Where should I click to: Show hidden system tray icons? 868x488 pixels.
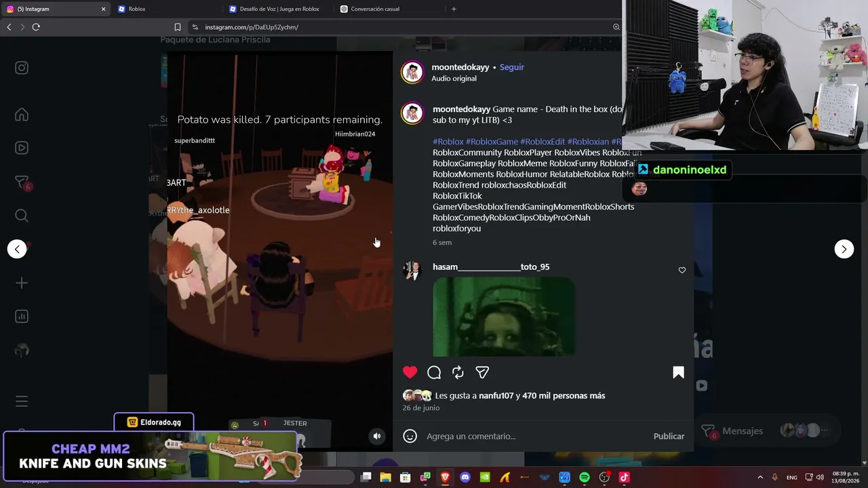pos(759,477)
